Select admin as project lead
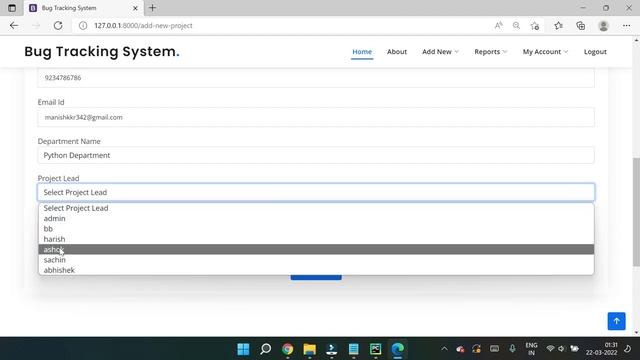 pyautogui.click(x=316, y=218)
